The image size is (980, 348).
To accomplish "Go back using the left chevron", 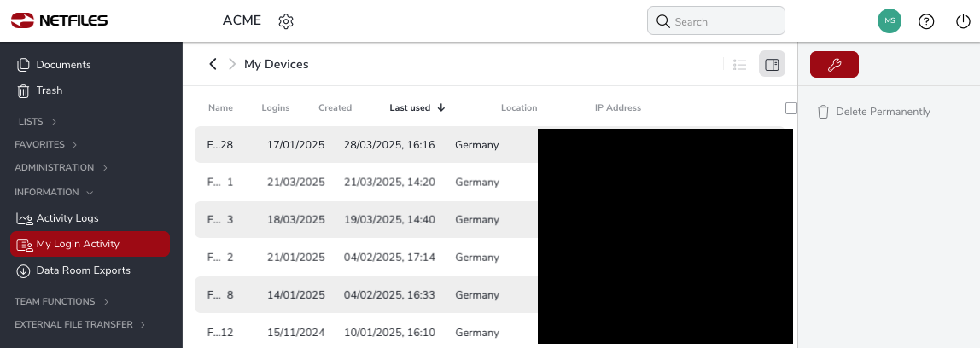I will 213,64.
